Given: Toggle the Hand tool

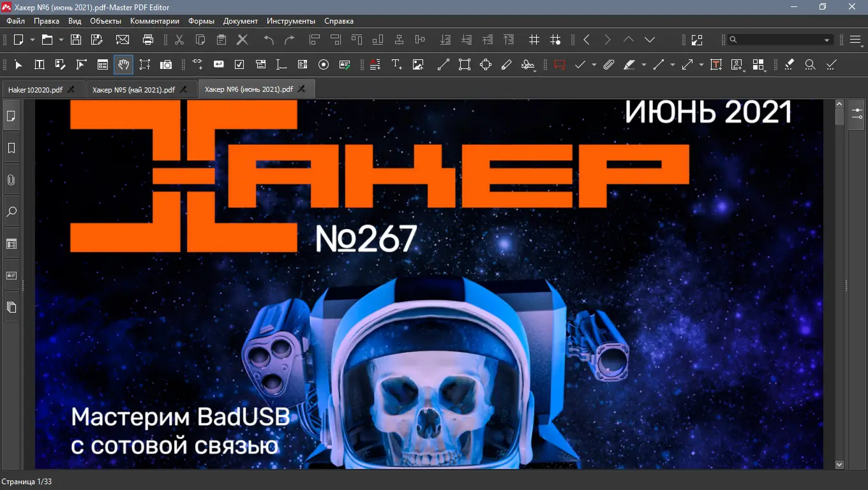Looking at the screenshot, I should point(124,64).
